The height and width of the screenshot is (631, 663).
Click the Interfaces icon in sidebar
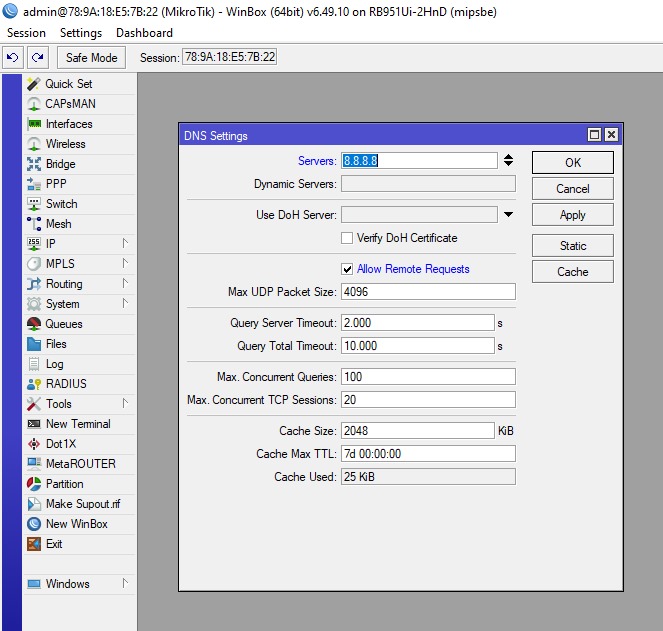pos(34,124)
